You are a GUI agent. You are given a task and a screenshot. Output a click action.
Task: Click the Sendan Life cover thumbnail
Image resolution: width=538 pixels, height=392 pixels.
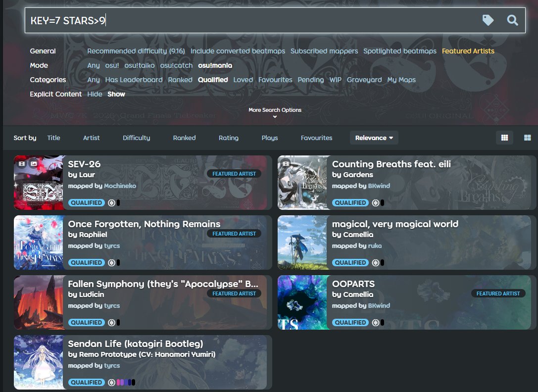tap(39, 362)
